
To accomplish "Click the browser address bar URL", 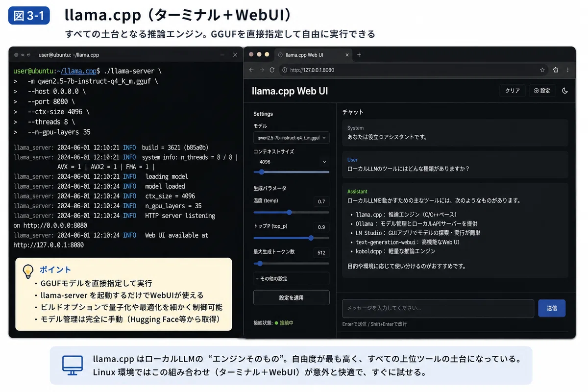I will tap(312, 70).
